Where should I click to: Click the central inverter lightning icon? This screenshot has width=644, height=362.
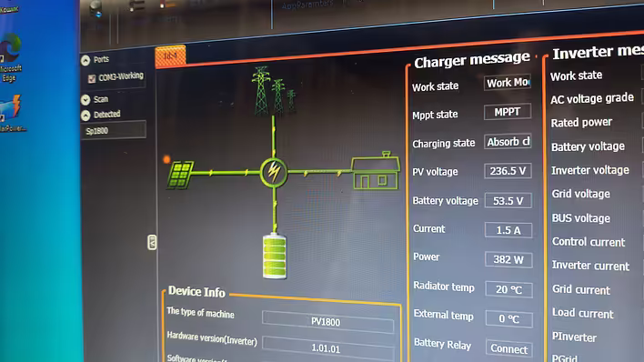(x=274, y=173)
